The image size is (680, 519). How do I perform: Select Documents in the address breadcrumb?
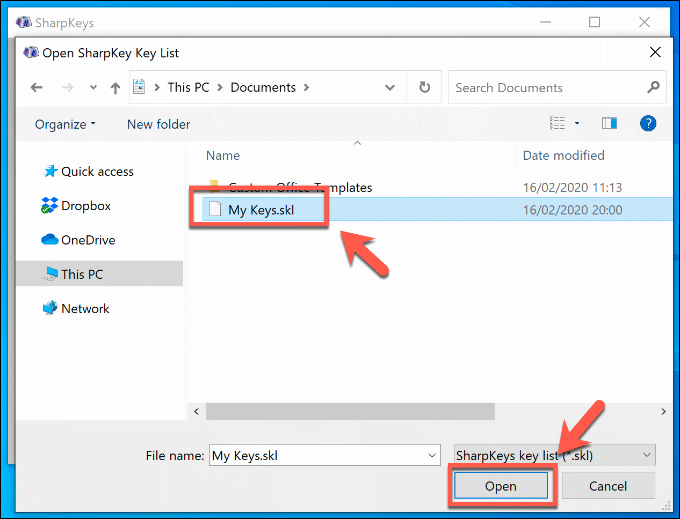[x=263, y=88]
